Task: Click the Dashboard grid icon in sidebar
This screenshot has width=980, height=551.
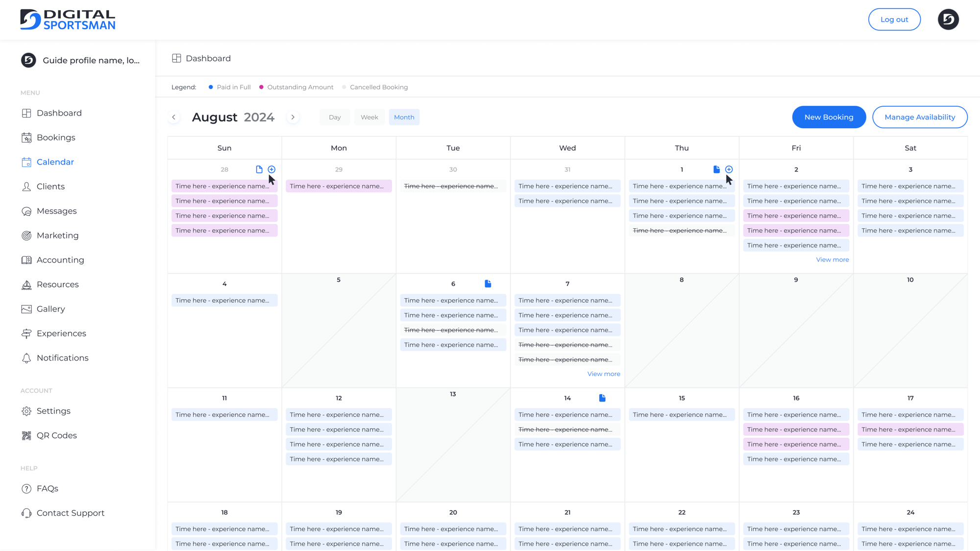Action: pos(26,113)
